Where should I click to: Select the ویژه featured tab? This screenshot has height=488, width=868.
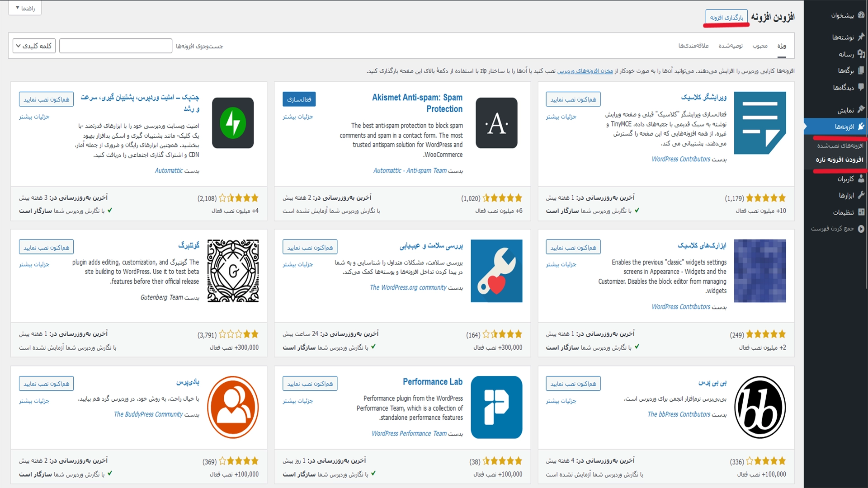tap(782, 46)
